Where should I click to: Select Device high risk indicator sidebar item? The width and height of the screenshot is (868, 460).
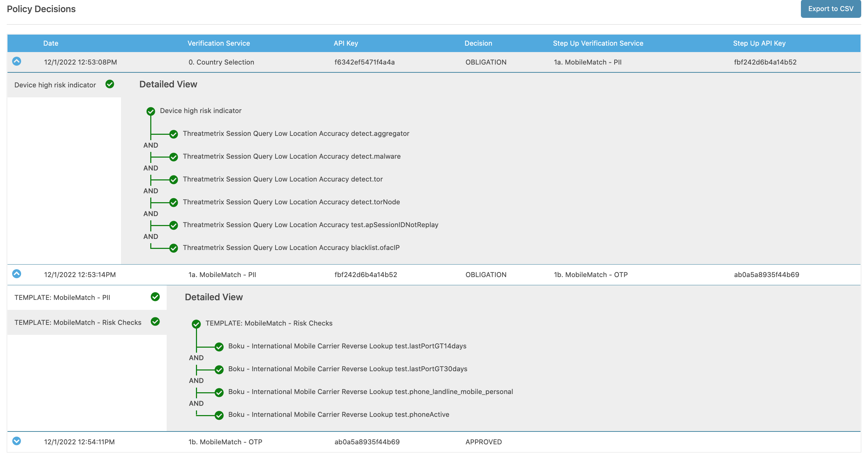tap(64, 85)
